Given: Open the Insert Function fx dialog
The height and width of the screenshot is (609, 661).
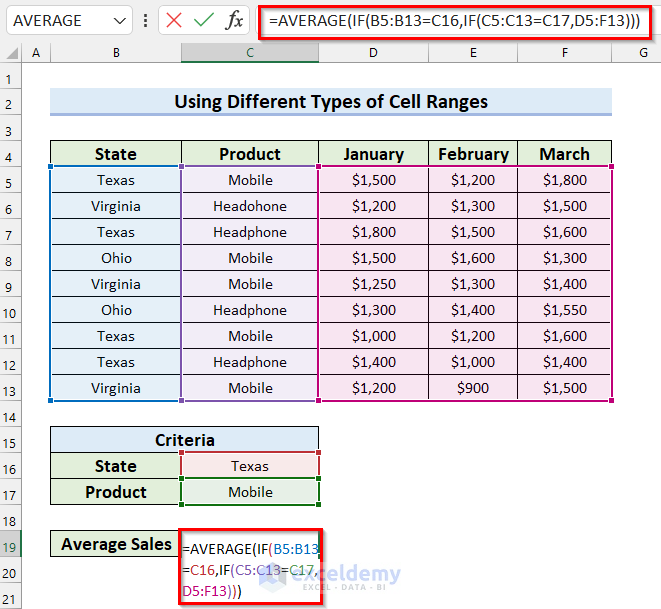Looking at the screenshot, I should point(234,20).
